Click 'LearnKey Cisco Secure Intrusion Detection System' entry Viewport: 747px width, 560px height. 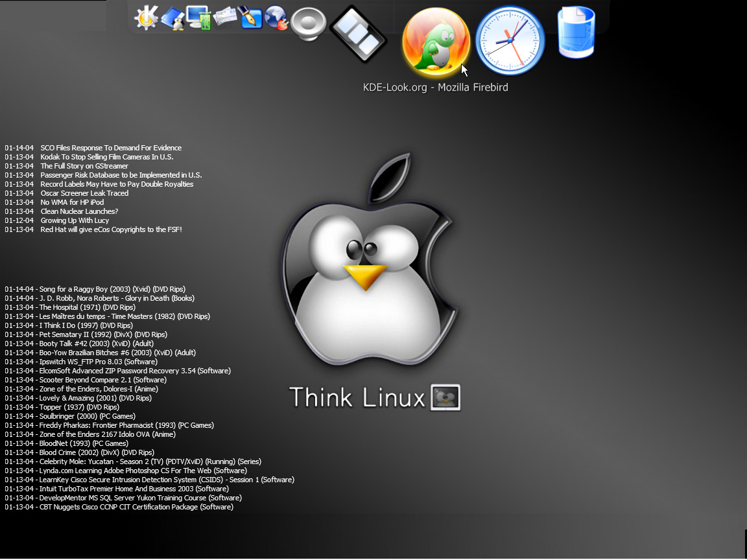150,479
